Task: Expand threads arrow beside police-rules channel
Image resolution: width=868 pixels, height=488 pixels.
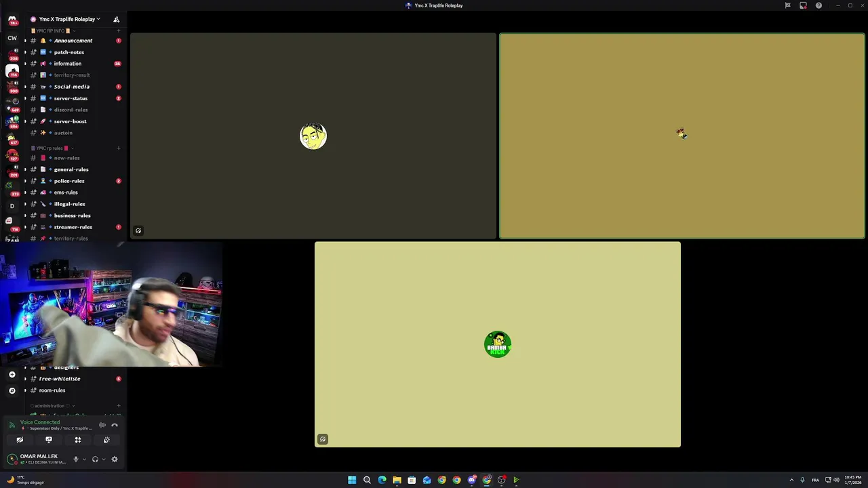Action: click(x=25, y=181)
